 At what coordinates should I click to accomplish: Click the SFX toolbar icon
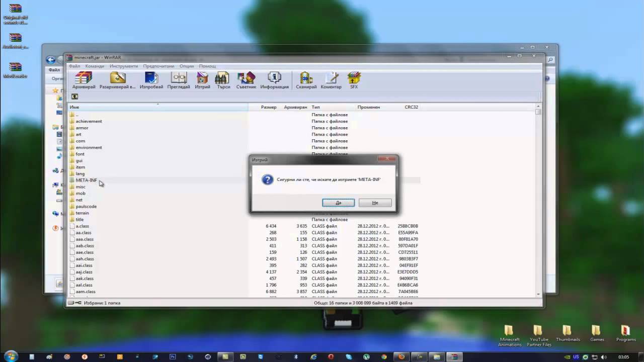click(x=354, y=80)
